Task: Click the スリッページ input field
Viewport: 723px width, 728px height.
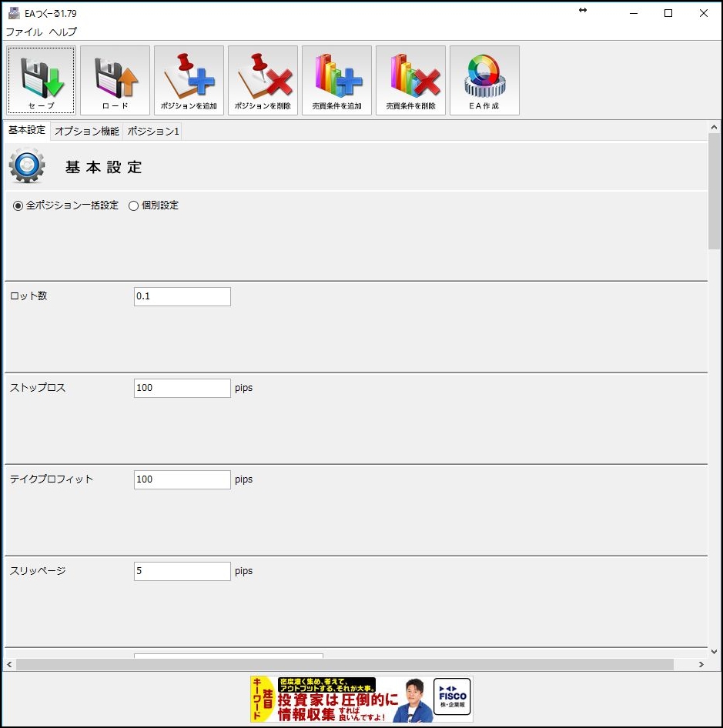Action: (x=182, y=570)
